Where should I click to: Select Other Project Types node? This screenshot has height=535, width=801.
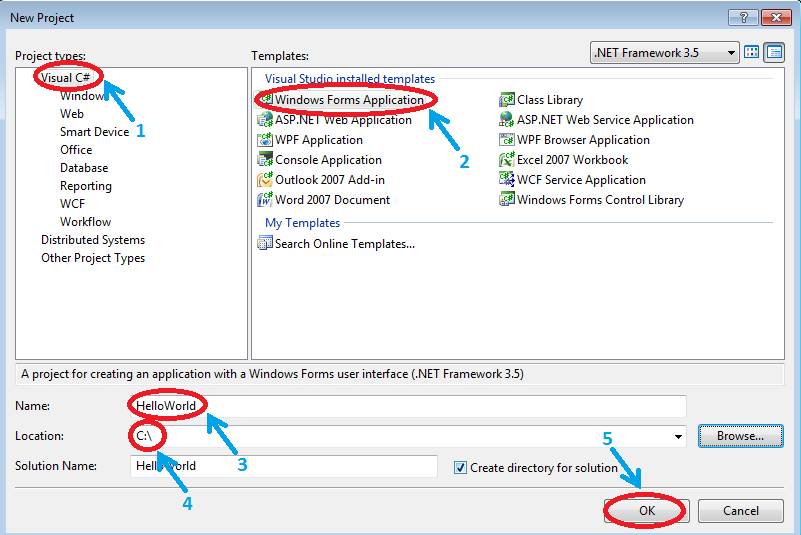coord(93,258)
